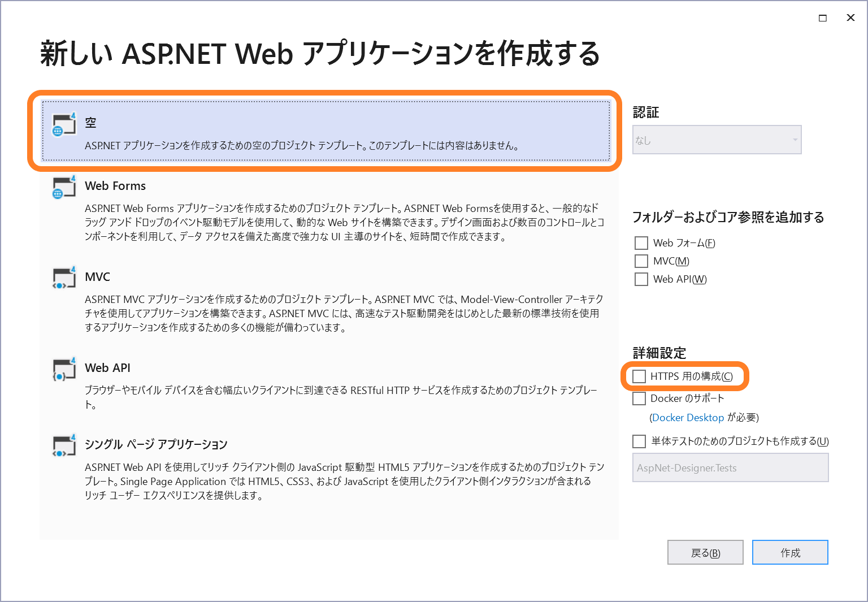Click the 認証 section heading
The width and height of the screenshot is (868, 602).
point(646,112)
